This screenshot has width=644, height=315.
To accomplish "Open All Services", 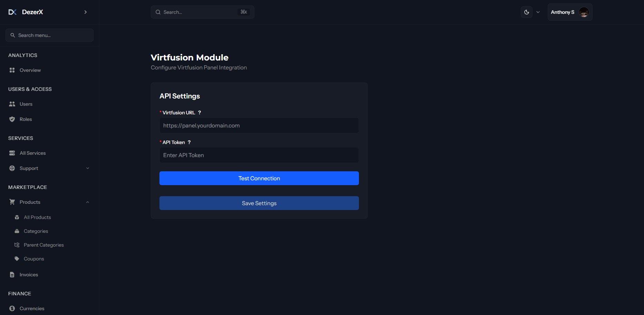I will (x=49, y=153).
